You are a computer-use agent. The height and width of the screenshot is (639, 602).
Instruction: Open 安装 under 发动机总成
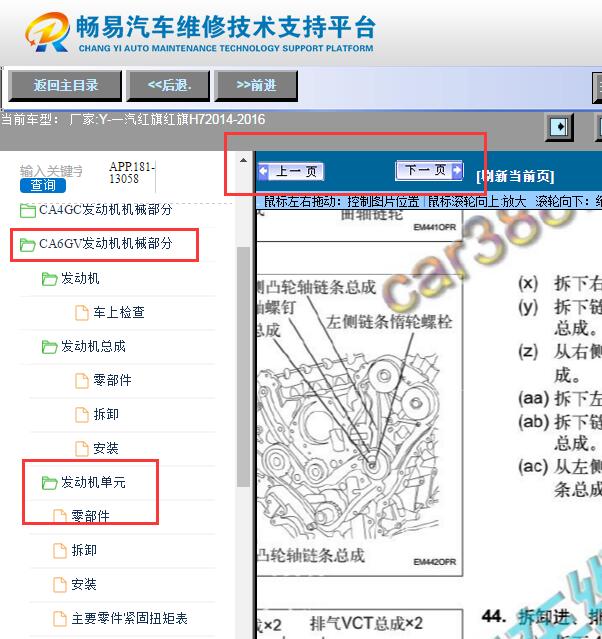point(106,448)
